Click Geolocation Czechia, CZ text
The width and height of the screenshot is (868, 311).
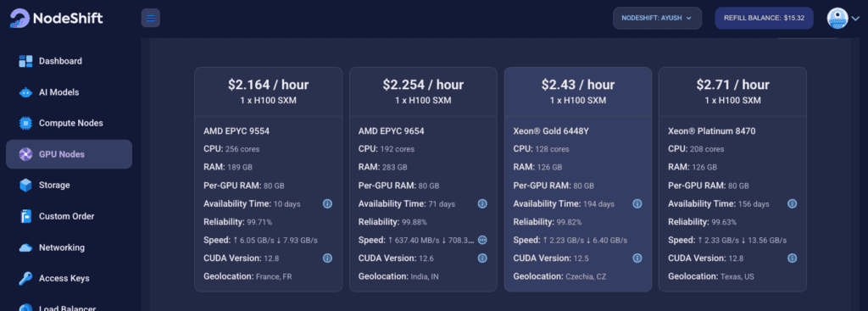(559, 276)
